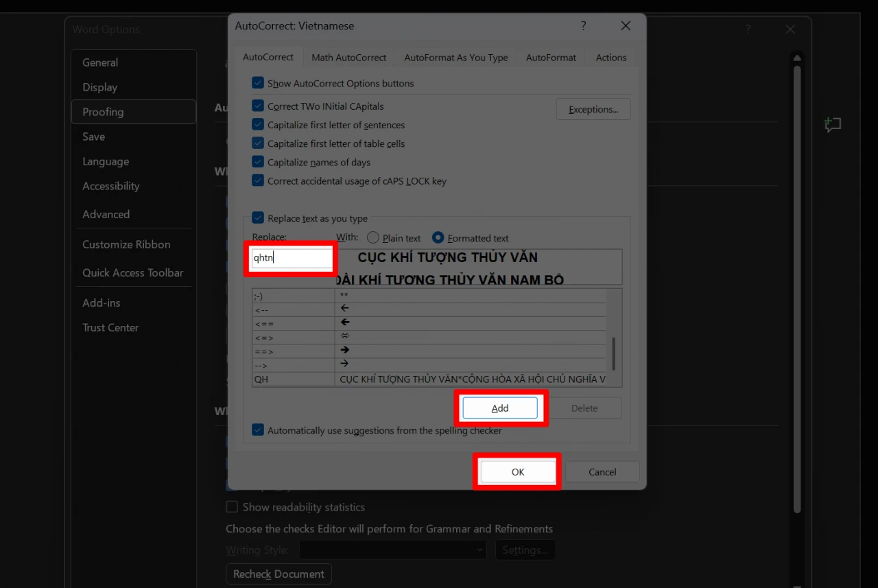The image size is (878, 588).
Task: Click the Exceptions button
Action: (x=593, y=109)
